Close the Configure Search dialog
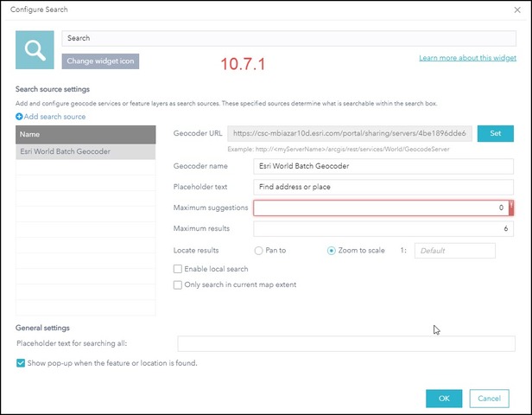The image size is (532, 415). click(517, 10)
